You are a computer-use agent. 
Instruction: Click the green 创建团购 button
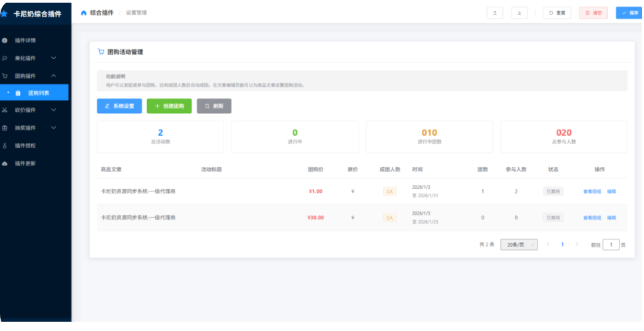tap(169, 106)
